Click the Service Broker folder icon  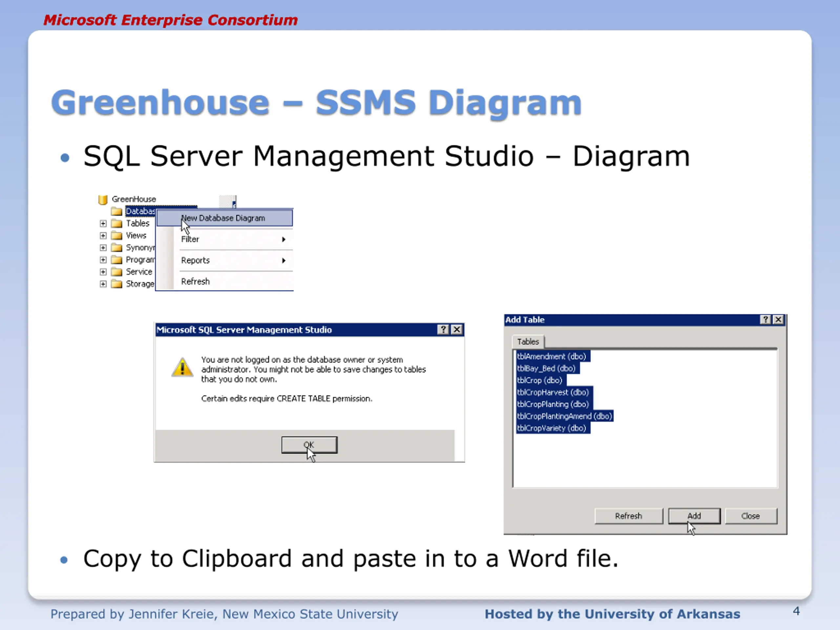click(116, 272)
